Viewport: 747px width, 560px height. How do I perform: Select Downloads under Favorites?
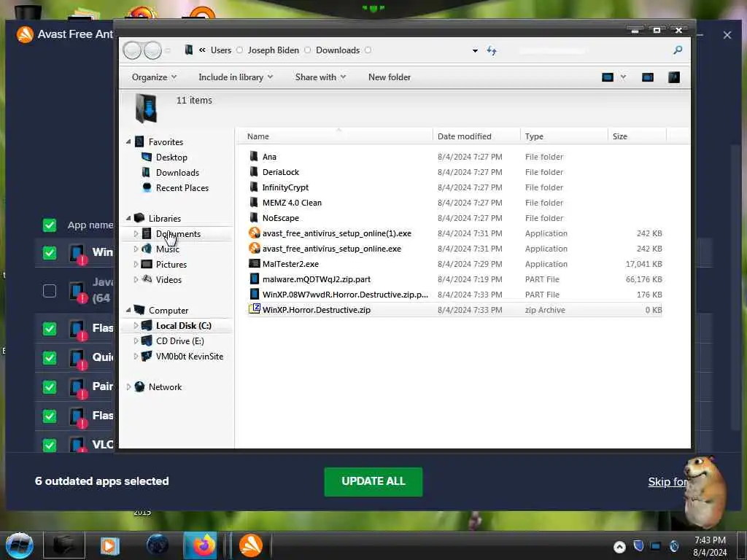coord(177,172)
